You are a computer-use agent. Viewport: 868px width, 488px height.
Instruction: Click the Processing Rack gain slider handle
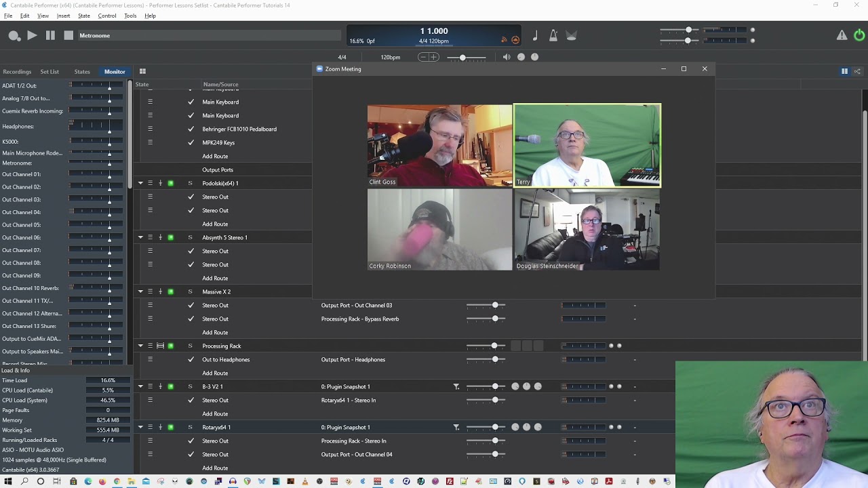pyautogui.click(x=494, y=346)
